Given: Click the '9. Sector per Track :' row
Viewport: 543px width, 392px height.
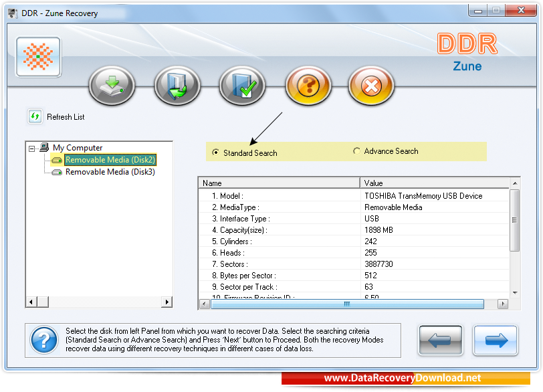Looking at the screenshot, I should click(x=354, y=287).
